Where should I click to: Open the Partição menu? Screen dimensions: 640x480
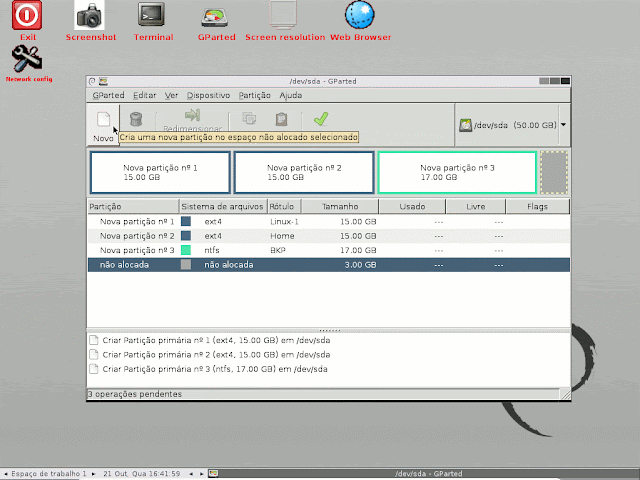click(x=254, y=95)
